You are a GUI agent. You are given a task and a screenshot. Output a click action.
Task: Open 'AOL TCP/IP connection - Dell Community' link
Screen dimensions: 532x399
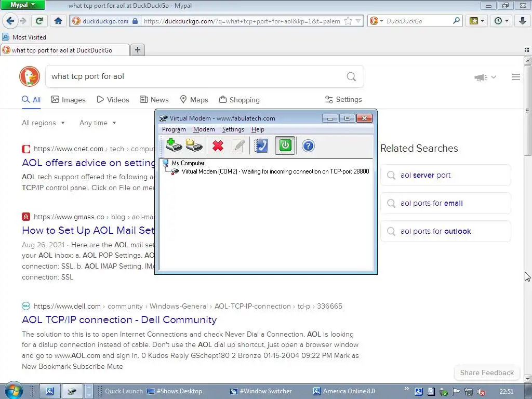click(119, 320)
